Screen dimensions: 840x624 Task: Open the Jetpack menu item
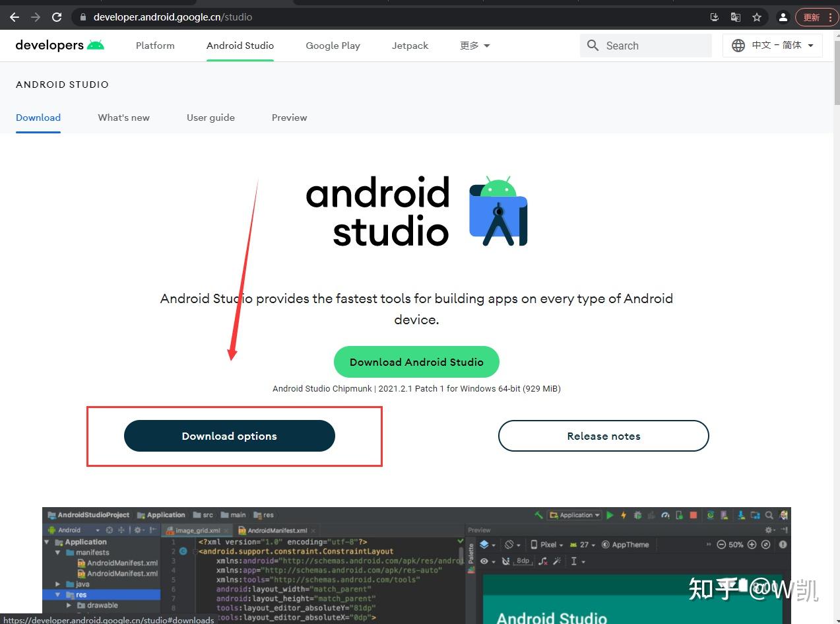tap(409, 46)
